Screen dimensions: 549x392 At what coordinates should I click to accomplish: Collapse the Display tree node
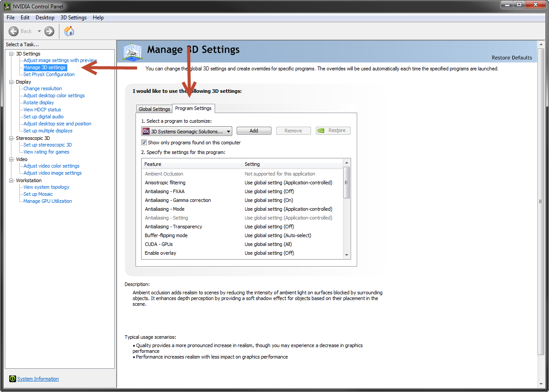[x=11, y=82]
